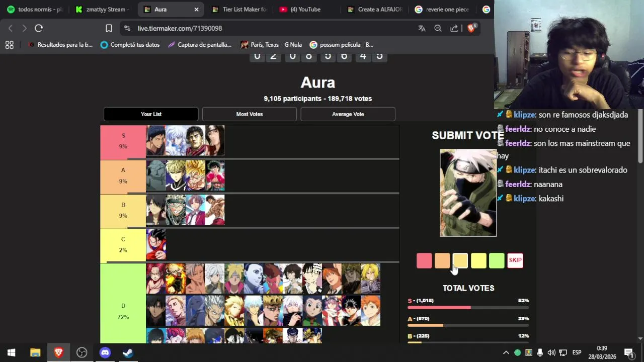Close the active 'Aura' browser tab
644x362 pixels.
click(196, 9)
